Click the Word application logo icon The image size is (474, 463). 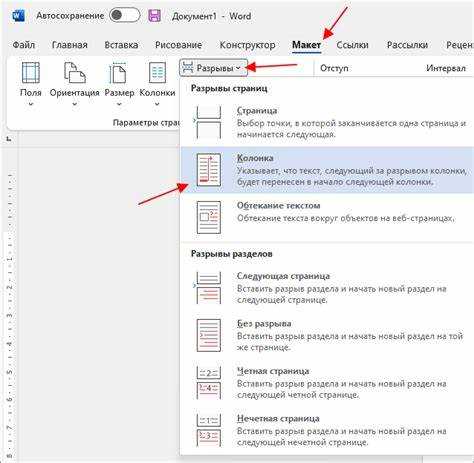coord(18,16)
